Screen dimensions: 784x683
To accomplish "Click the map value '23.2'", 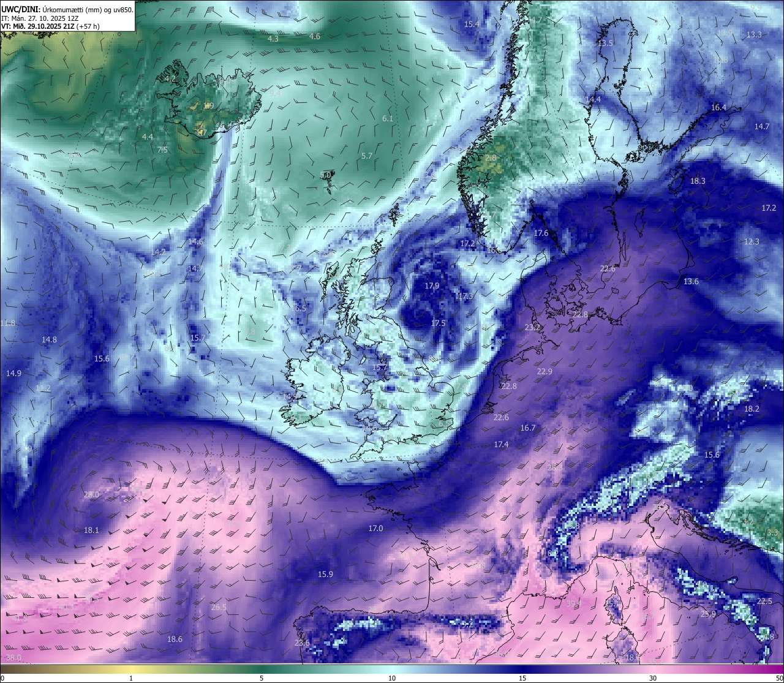I will point(533,328).
